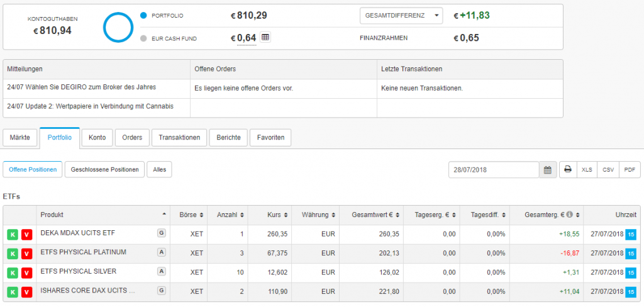Open the calendar date picker icon
Screen dimensions: 644x307
pyautogui.click(x=548, y=169)
